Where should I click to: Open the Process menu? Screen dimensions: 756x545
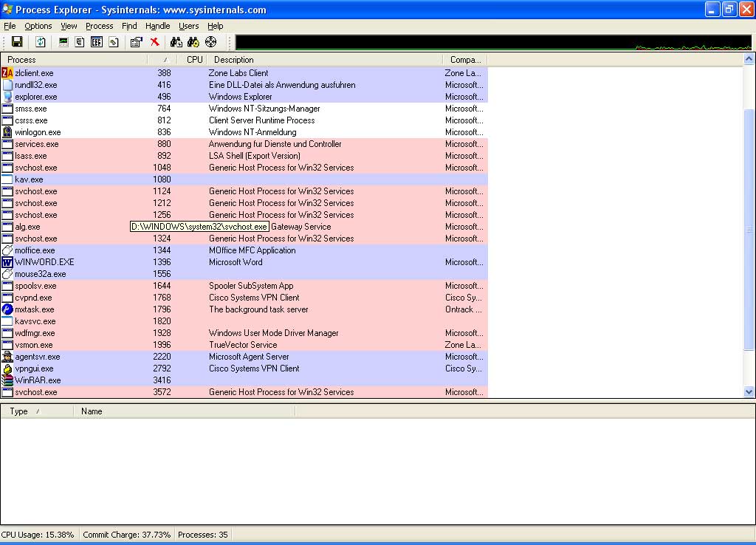pyautogui.click(x=100, y=26)
